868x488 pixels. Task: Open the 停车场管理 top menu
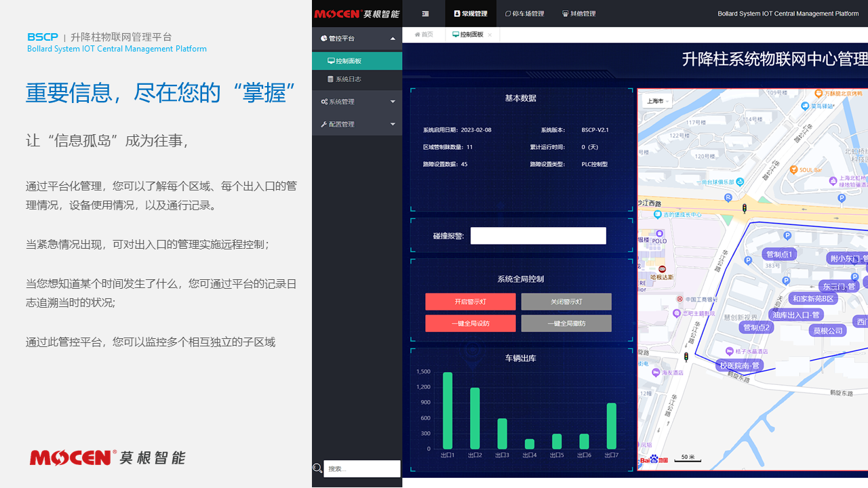tap(525, 14)
